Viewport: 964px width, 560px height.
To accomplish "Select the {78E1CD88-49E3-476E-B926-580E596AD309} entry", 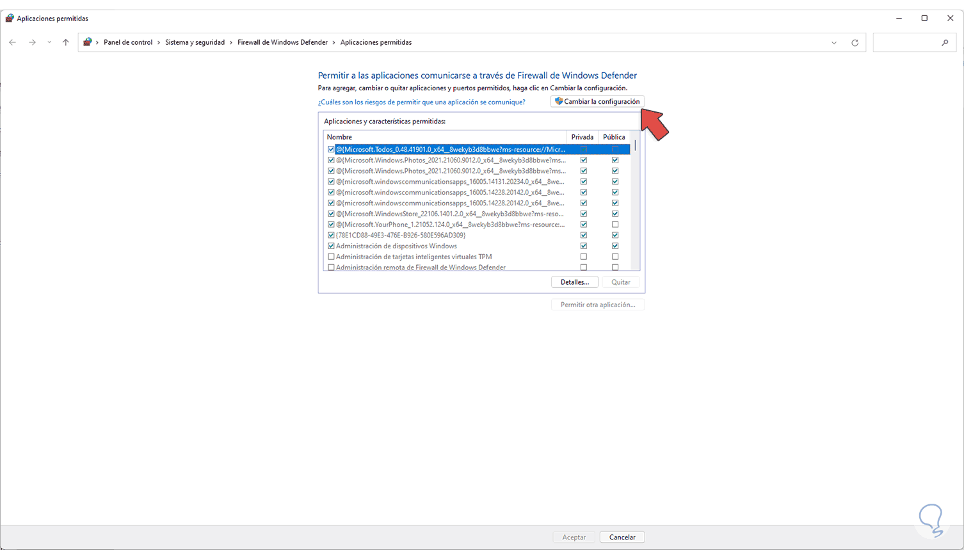I will pyautogui.click(x=401, y=236).
